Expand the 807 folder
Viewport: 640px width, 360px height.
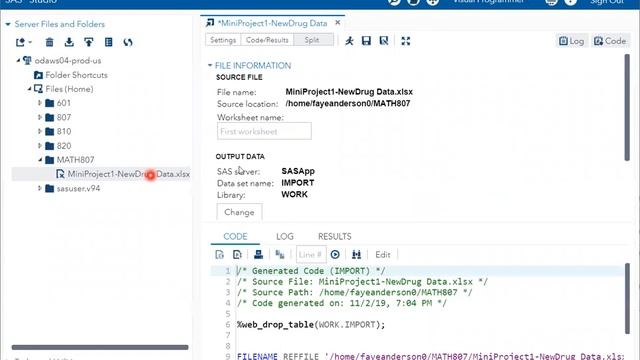point(40,117)
